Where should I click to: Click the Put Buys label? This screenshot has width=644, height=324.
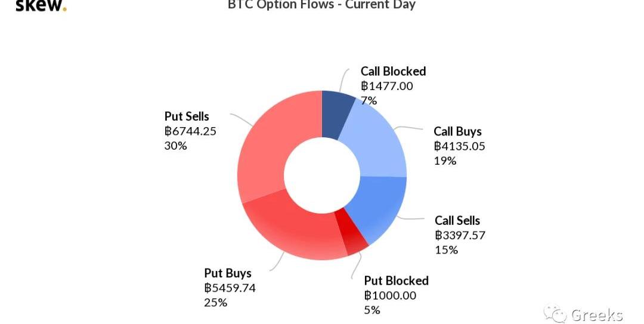point(228,273)
